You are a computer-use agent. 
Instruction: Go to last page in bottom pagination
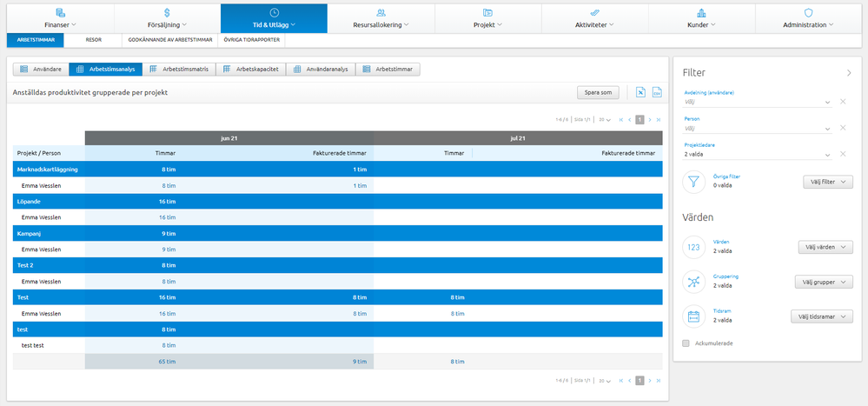point(659,381)
